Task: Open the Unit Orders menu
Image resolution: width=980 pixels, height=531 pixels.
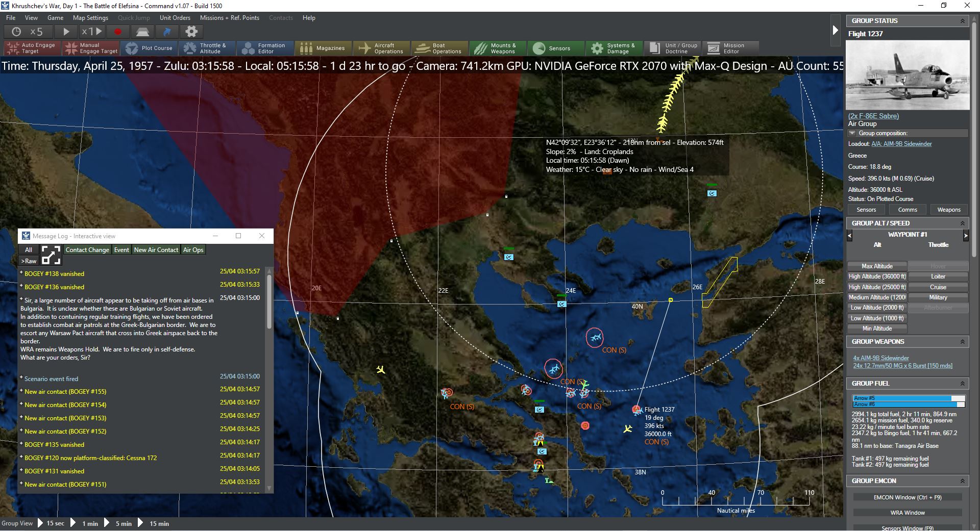Action: coord(175,18)
